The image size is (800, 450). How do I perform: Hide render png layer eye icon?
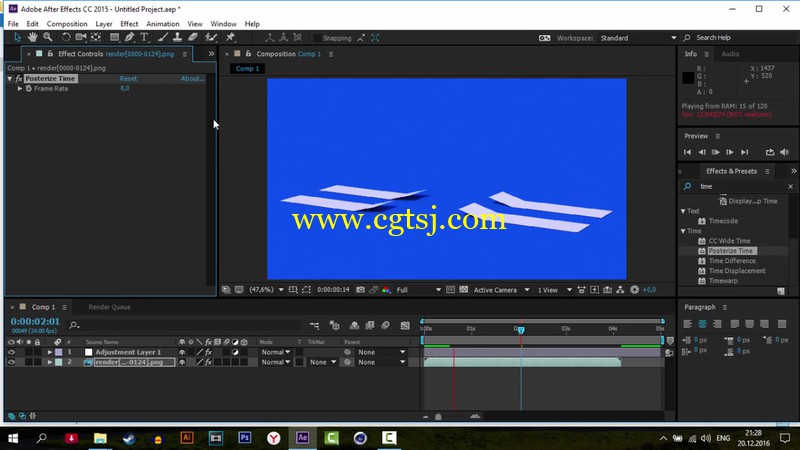(11, 362)
